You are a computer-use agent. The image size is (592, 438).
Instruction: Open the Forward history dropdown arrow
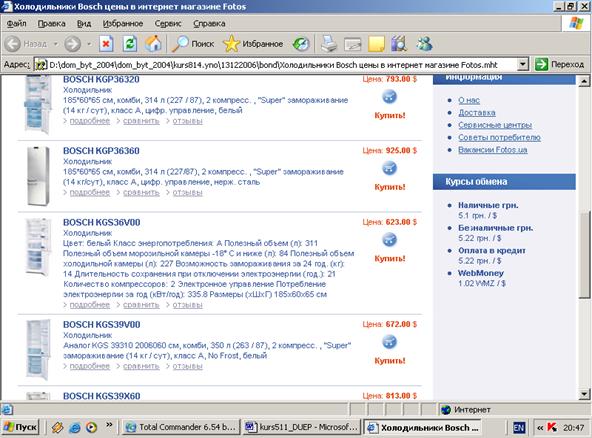tap(89, 44)
